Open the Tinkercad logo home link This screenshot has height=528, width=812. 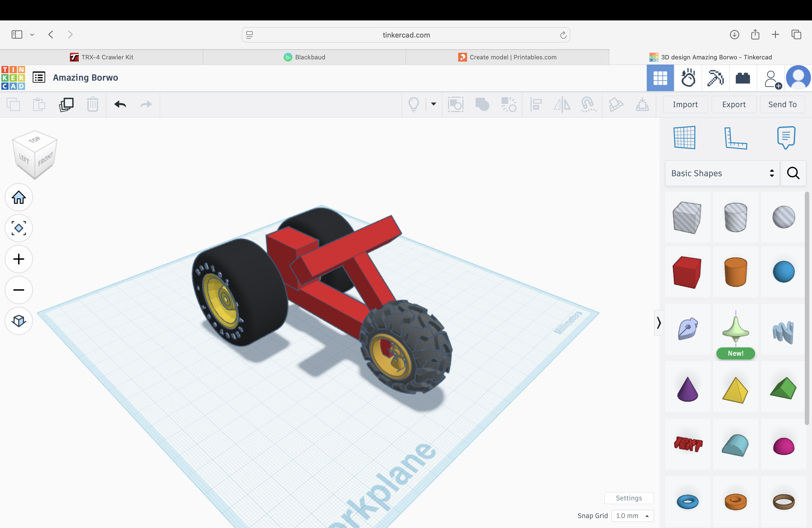click(13, 78)
